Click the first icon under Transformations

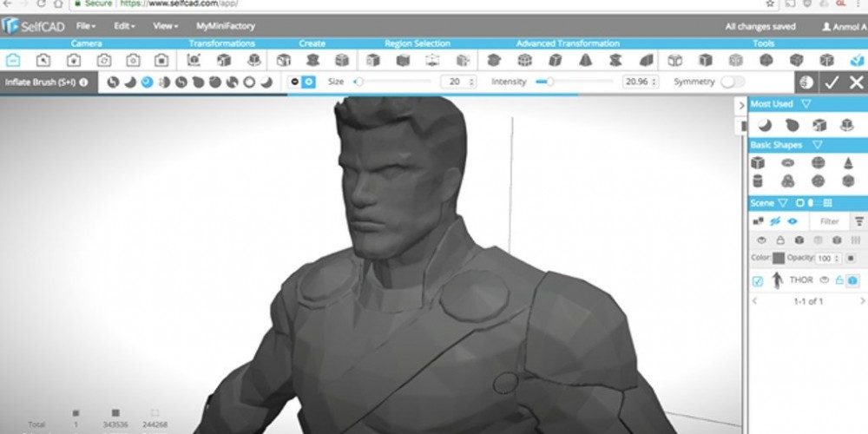pyautogui.click(x=194, y=60)
